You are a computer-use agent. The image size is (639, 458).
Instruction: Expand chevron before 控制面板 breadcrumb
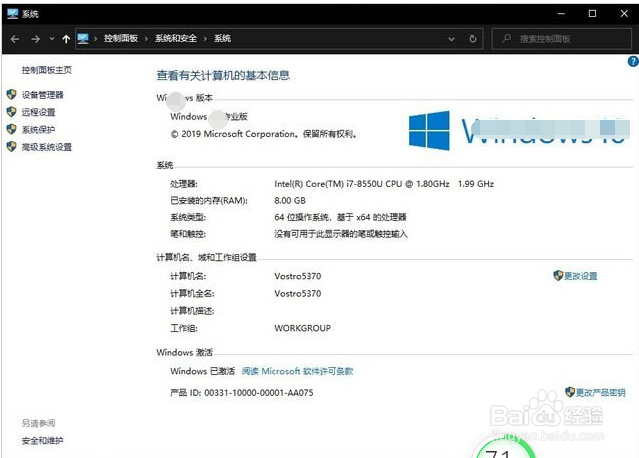tap(95, 39)
